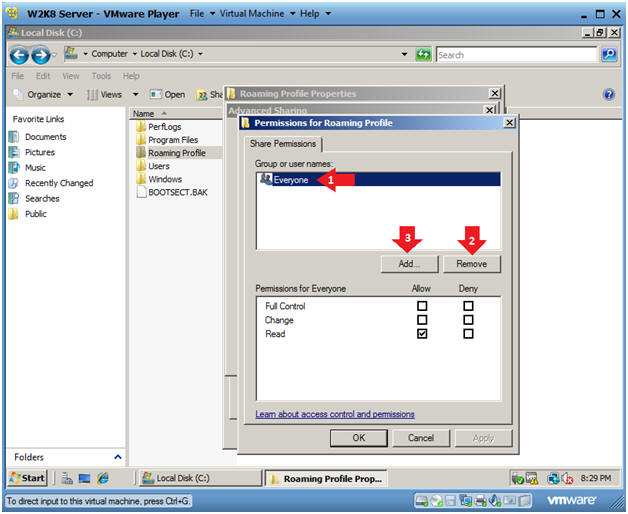The width and height of the screenshot is (628, 514).
Task: Click the VMware Player logo icon in title bar
Action: (12, 13)
